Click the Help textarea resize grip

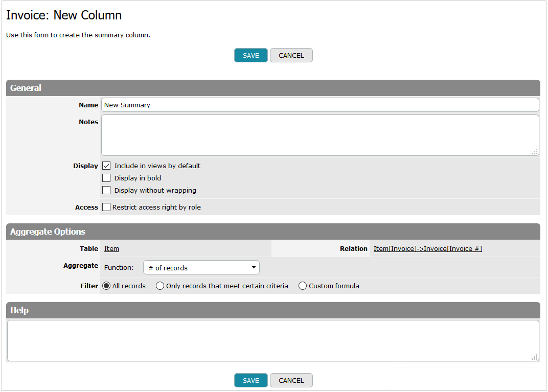[x=534, y=357]
